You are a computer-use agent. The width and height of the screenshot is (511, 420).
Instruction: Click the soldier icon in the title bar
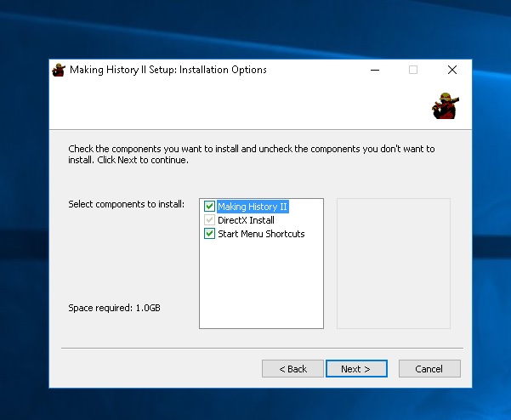pyautogui.click(x=59, y=70)
